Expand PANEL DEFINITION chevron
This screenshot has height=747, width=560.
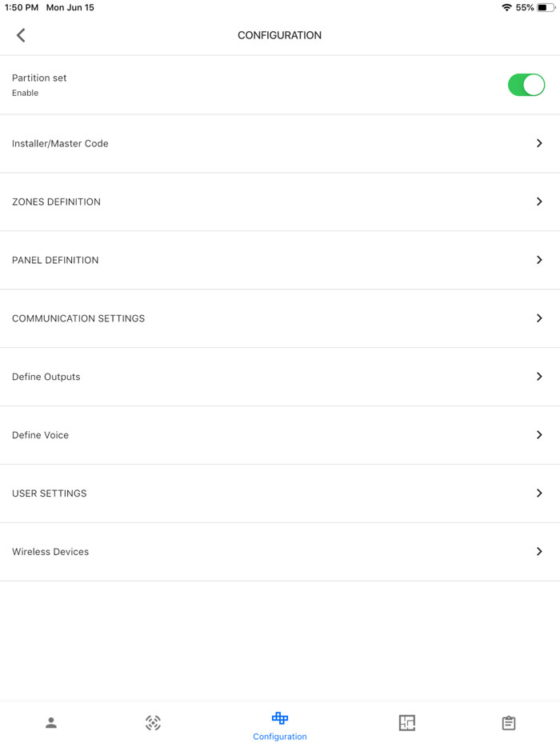[x=539, y=260]
